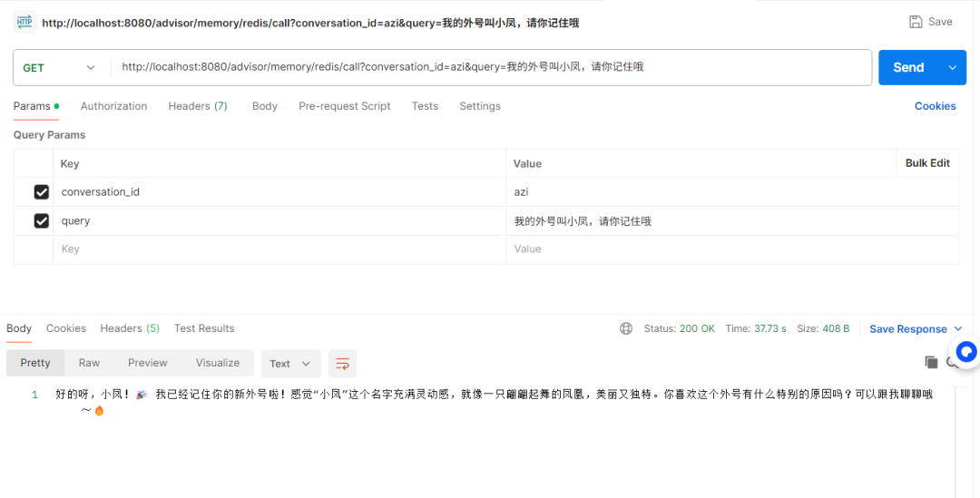
Task: Select the response Body tab
Action: point(19,328)
